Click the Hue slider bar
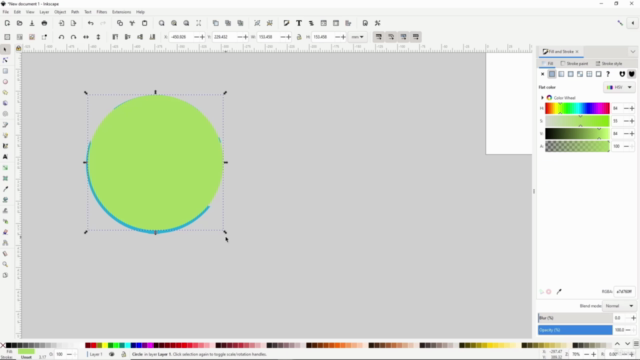The height and width of the screenshot is (360, 640). coord(577,109)
